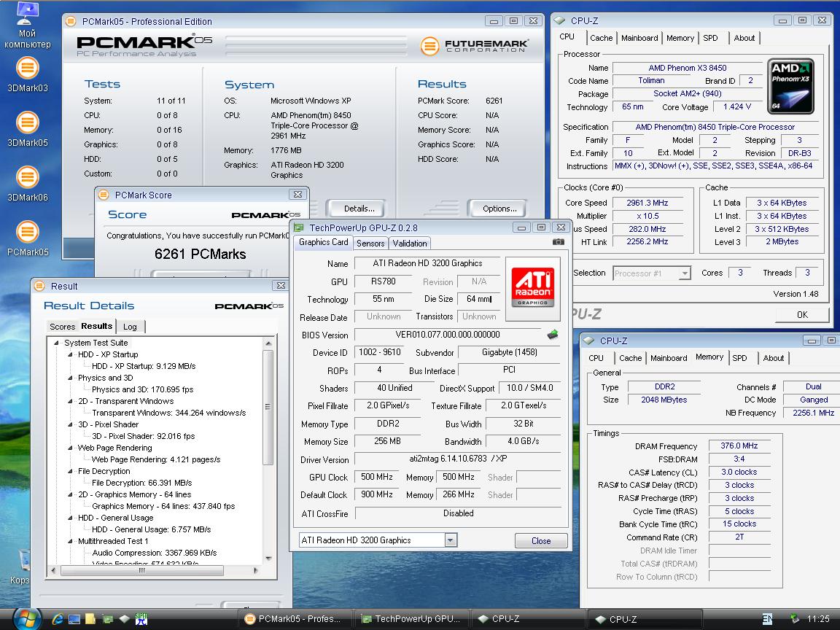This screenshot has width=840, height=630.
Task: Collapse the System Test Suite tree node
Action: point(56,343)
